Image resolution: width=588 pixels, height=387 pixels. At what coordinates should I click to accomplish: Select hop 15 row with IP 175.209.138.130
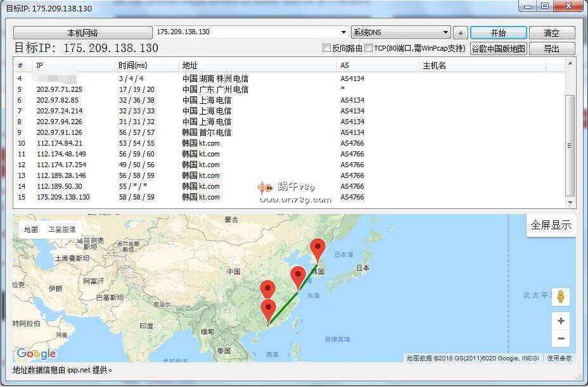(63, 197)
